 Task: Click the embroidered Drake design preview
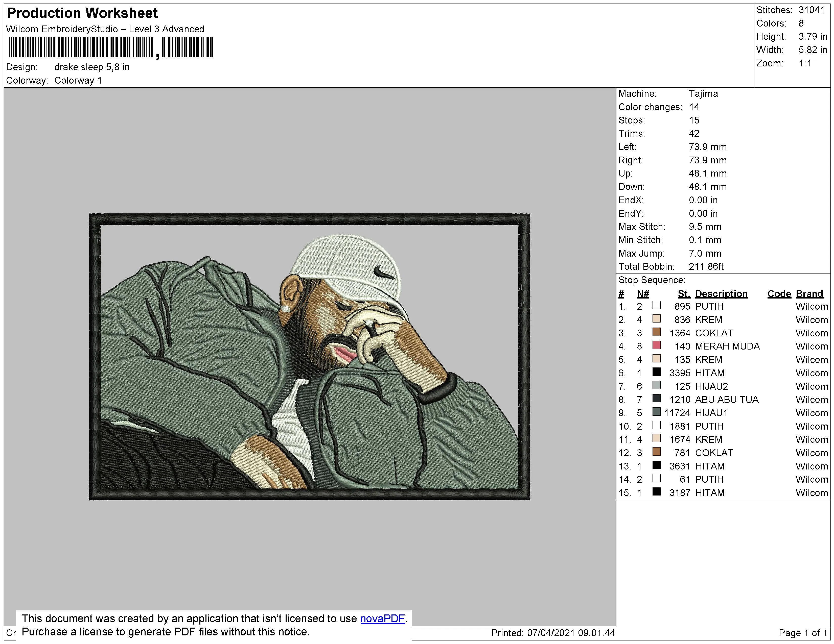(x=309, y=357)
